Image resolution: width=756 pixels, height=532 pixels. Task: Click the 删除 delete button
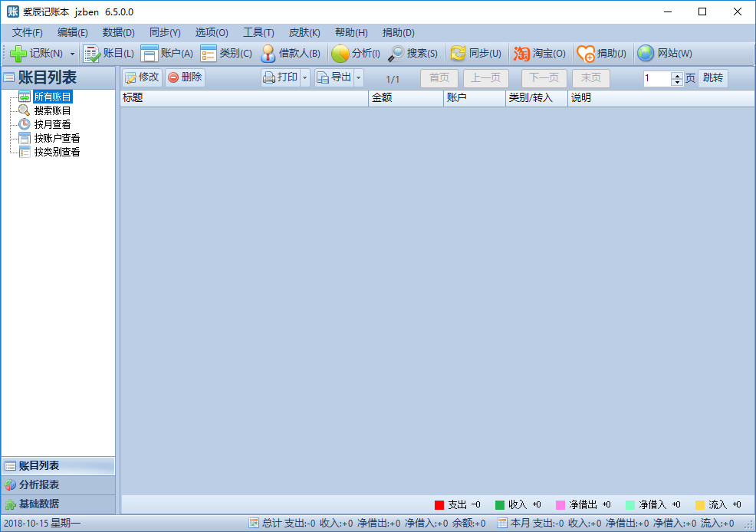click(185, 77)
